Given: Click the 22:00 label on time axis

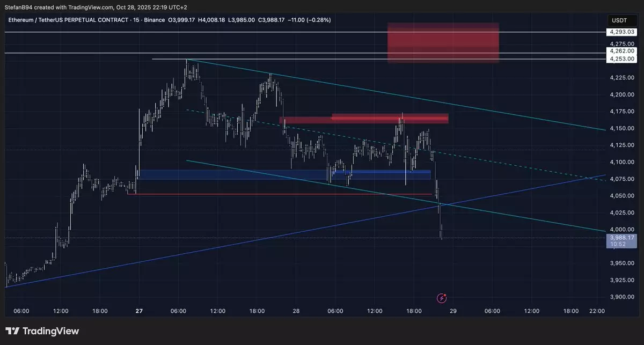Looking at the screenshot, I should point(597,311).
